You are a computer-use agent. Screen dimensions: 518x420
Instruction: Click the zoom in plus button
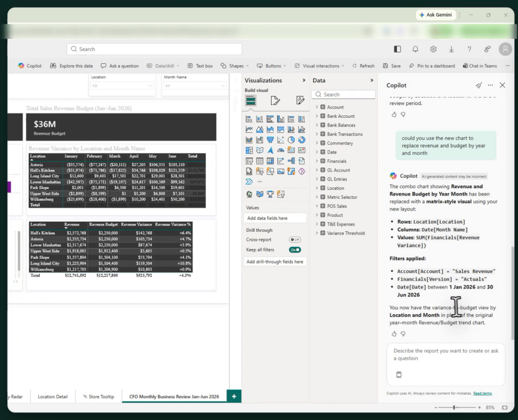[x=480, y=407]
